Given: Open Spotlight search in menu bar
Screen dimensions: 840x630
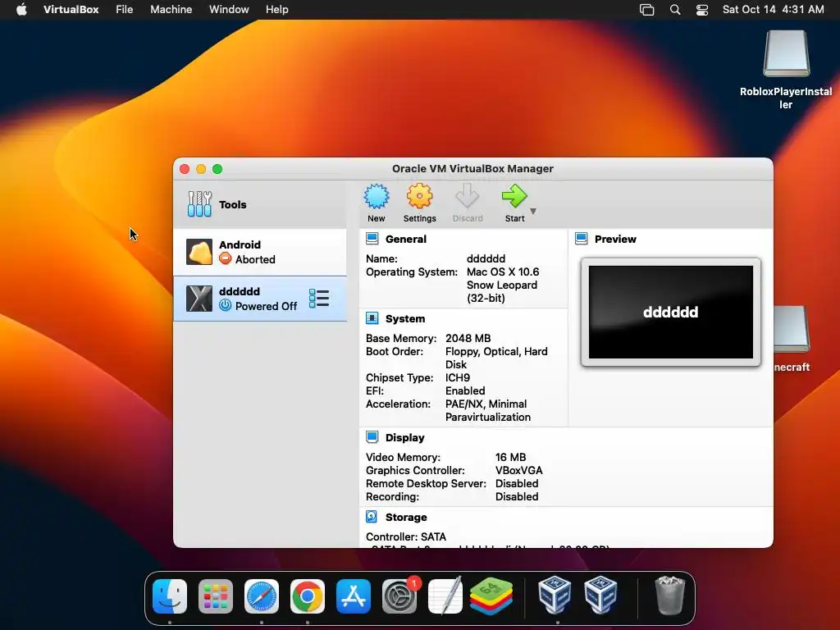Looking at the screenshot, I should [x=675, y=10].
